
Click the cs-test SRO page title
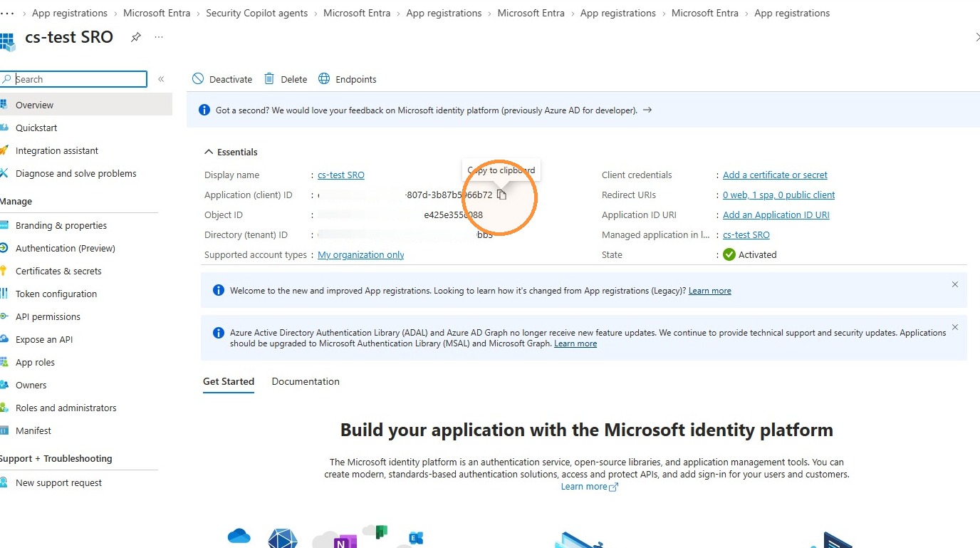(x=69, y=37)
